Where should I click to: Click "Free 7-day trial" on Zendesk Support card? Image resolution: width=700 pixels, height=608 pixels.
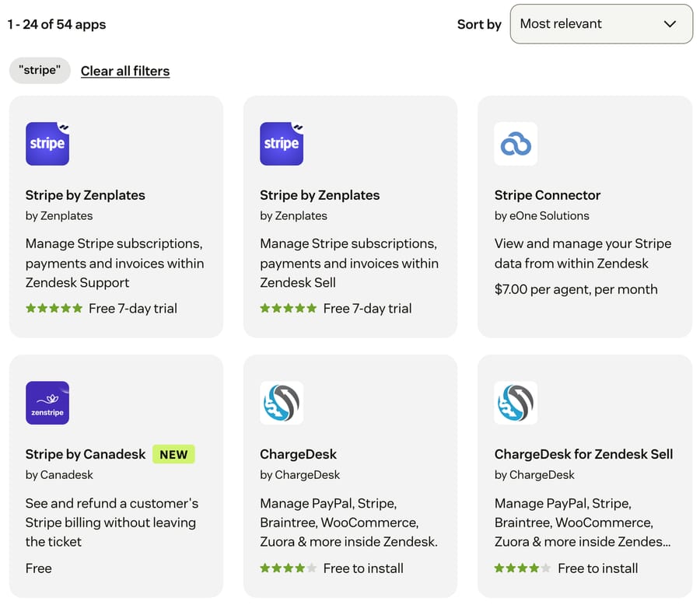[133, 309]
